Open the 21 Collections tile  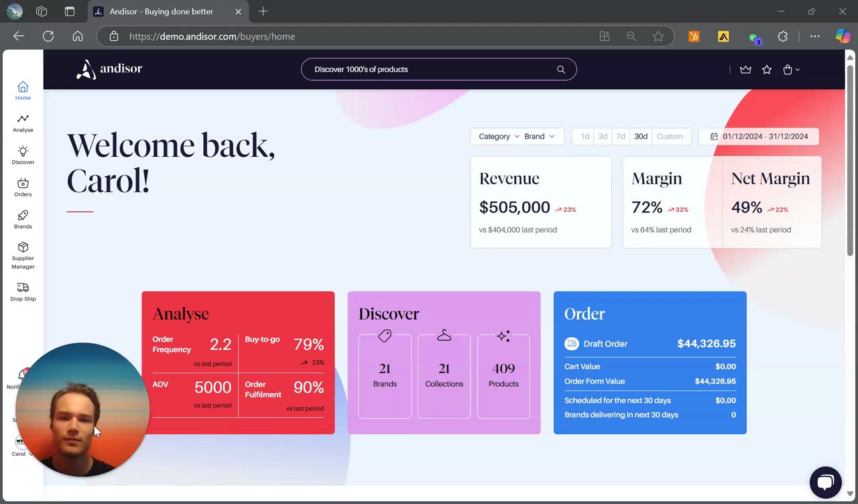click(x=444, y=376)
